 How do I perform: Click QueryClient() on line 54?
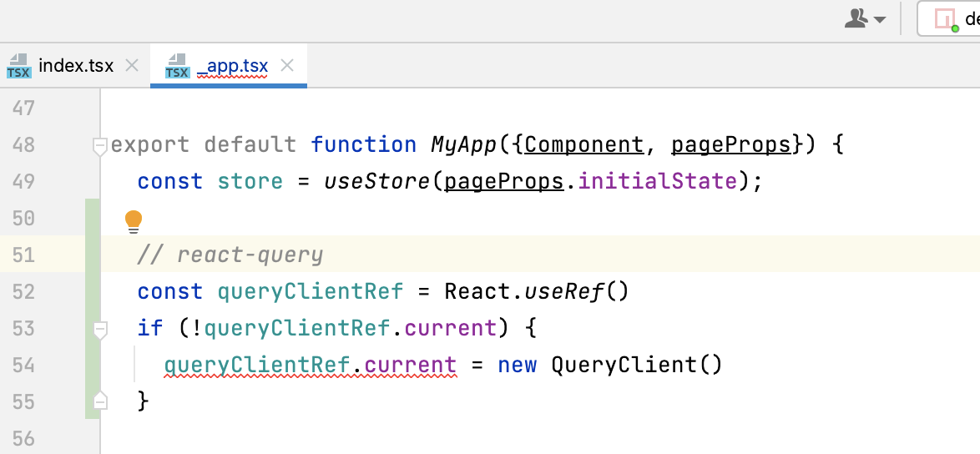(637, 366)
